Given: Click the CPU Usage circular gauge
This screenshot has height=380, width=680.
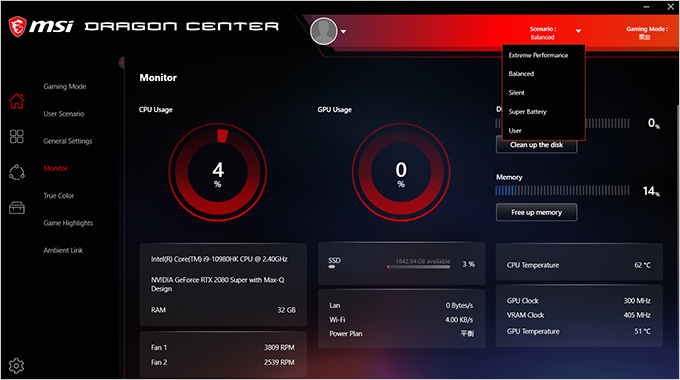Looking at the screenshot, I should (x=218, y=172).
